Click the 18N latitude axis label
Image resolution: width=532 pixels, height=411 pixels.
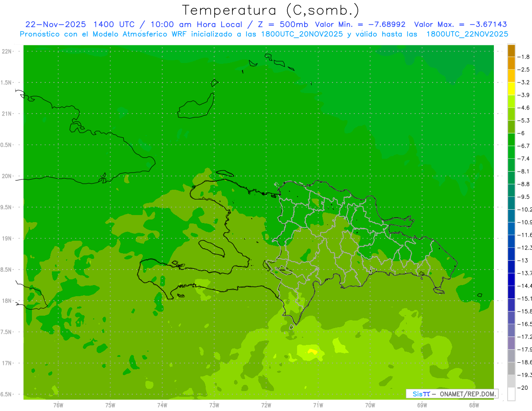pos(8,301)
